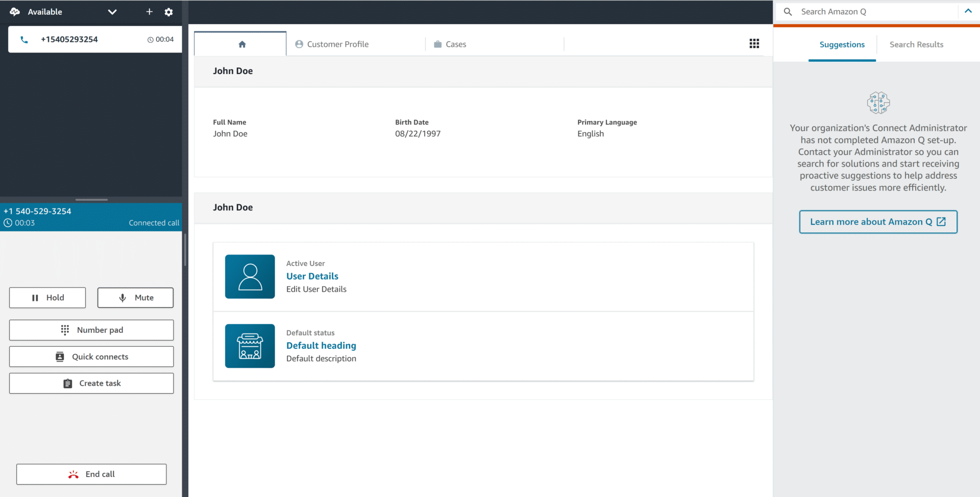
Task: Put the call on Hold
Action: (47, 298)
